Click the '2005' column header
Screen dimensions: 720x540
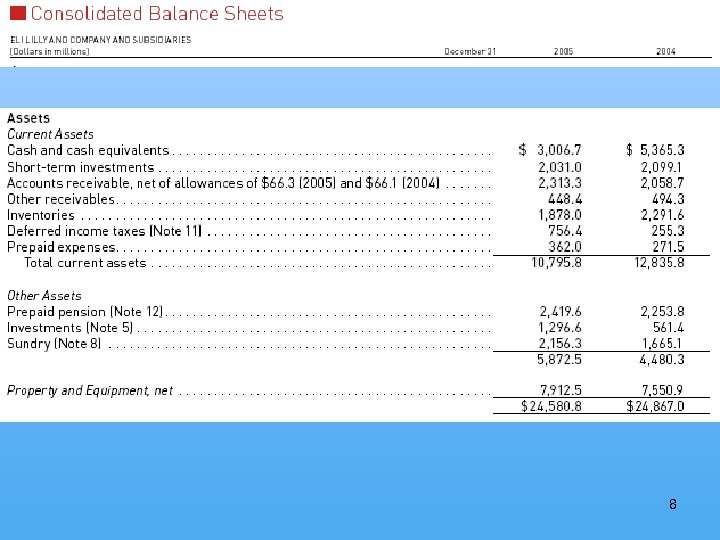tap(563, 51)
